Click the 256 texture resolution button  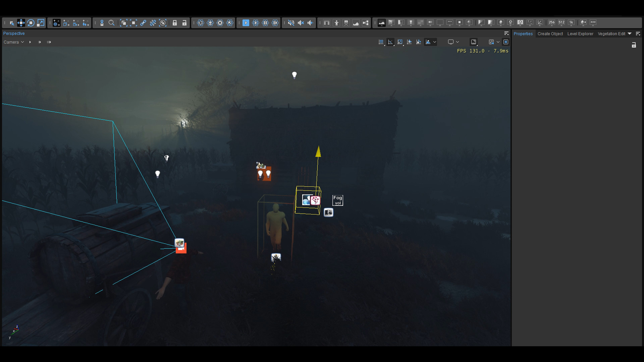pyautogui.click(x=551, y=22)
